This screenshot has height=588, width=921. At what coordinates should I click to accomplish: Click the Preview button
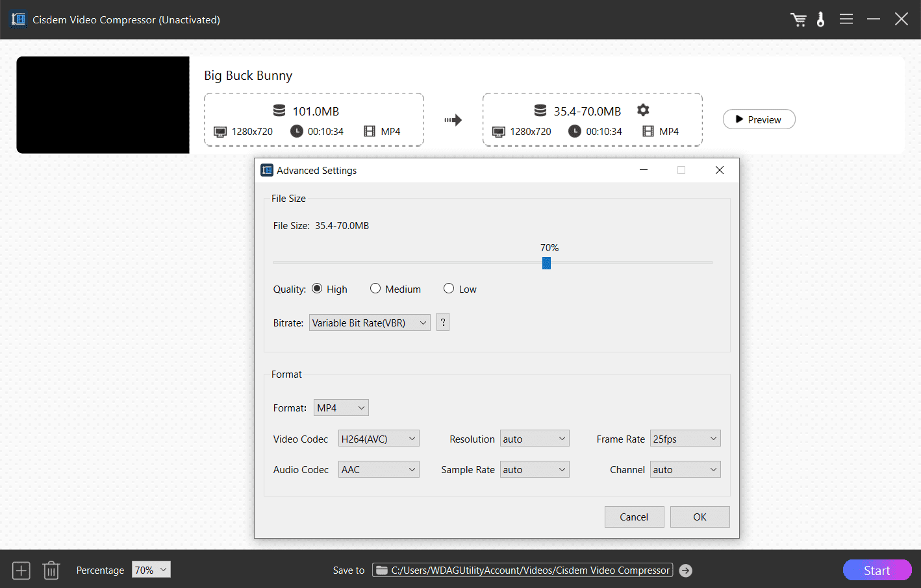pyautogui.click(x=759, y=119)
